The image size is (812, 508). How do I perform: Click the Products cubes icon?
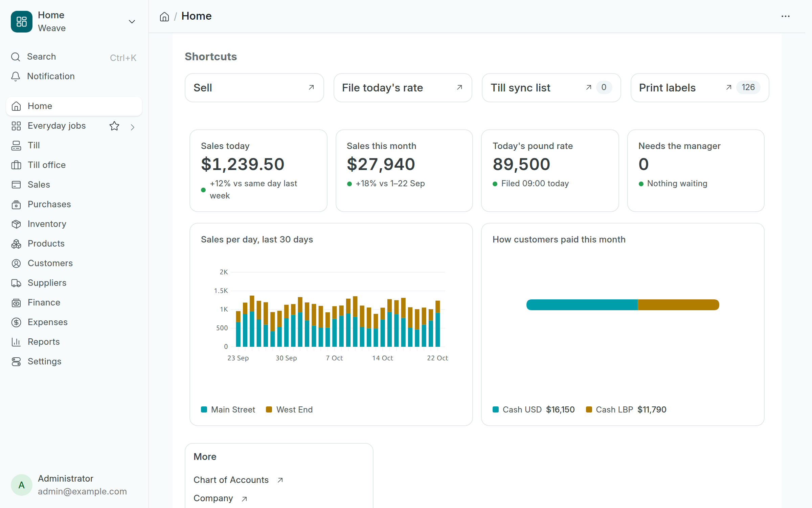[x=16, y=244]
